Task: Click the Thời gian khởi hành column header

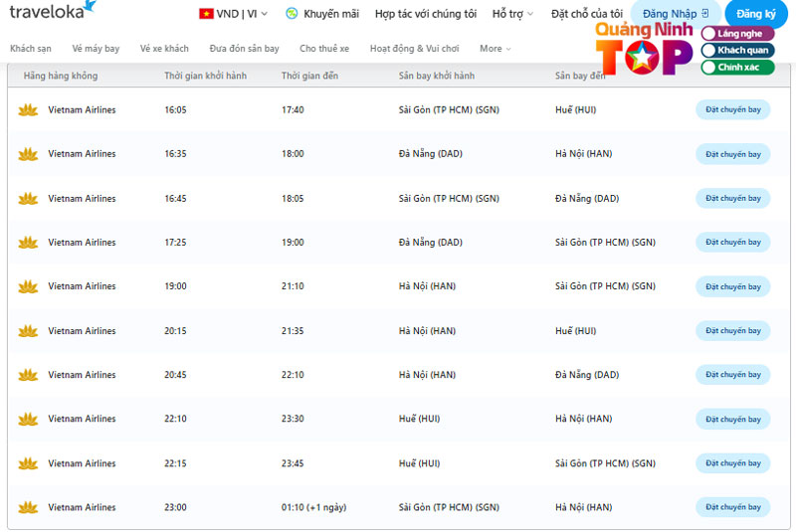Action: [205, 76]
